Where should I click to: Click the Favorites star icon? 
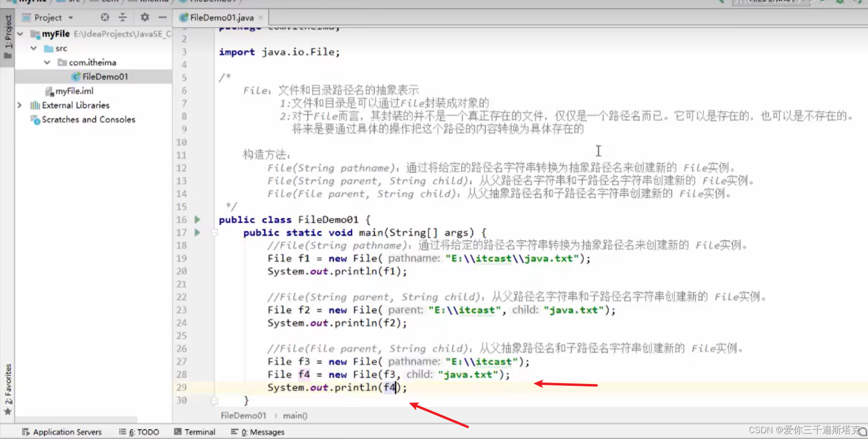click(8, 411)
